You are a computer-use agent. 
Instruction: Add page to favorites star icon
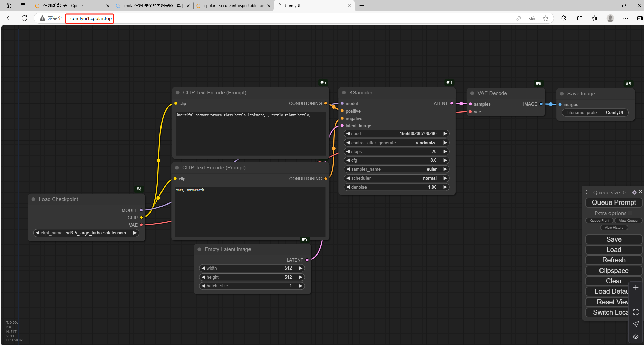click(x=546, y=18)
